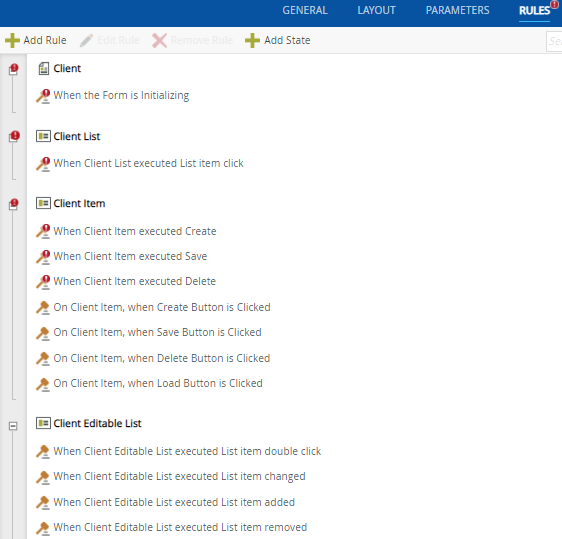Select 'When Client List executed List item click'
The width and height of the screenshot is (562, 539).
coord(148,163)
